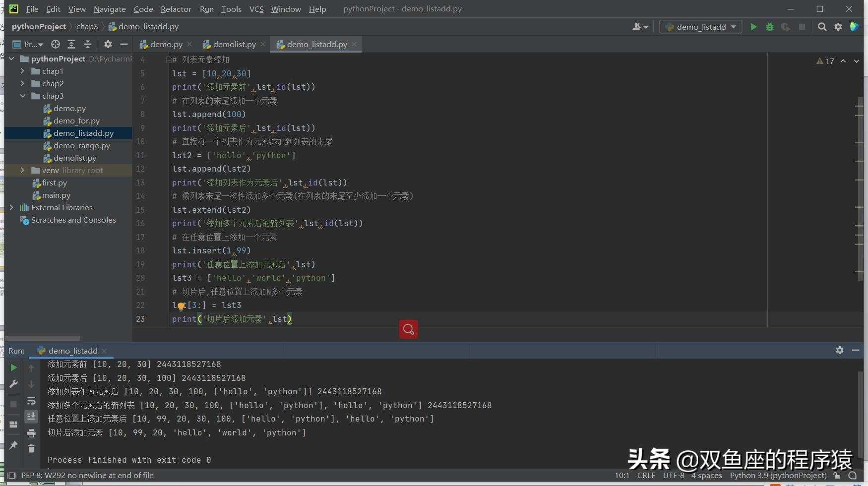Screen dimensions: 868x486
Task: Open IDE settings gear in top toolbar
Action: coord(838,27)
